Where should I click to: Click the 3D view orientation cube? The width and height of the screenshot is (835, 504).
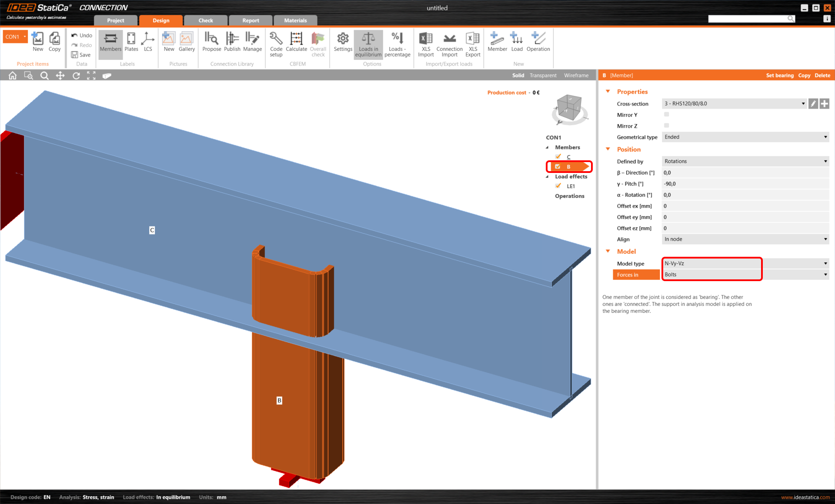click(569, 107)
